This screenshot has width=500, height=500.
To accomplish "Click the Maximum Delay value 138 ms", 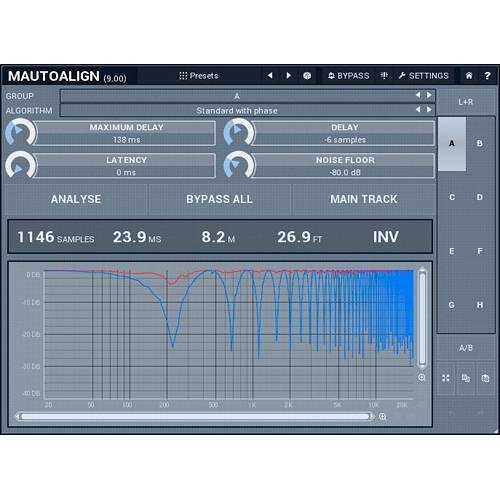I will [x=126, y=140].
